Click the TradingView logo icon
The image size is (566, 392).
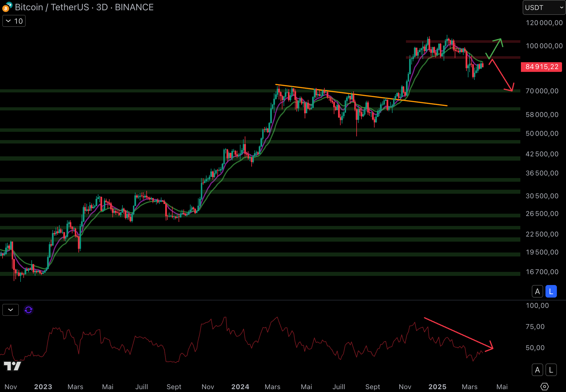click(12, 366)
